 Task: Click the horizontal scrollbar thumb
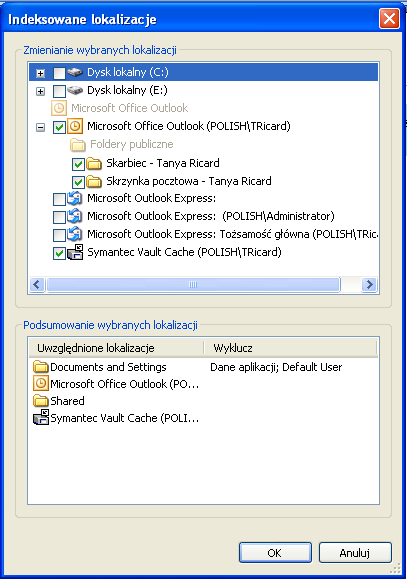[x=193, y=285]
